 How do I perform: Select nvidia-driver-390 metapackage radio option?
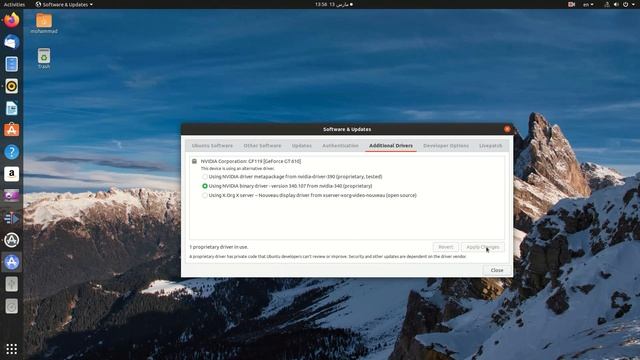click(x=205, y=177)
